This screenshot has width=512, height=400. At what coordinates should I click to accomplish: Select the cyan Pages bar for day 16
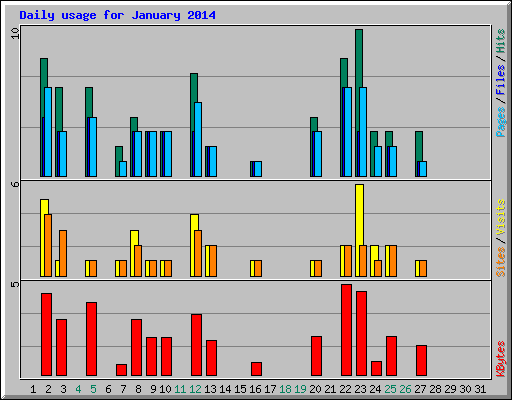[258, 169]
